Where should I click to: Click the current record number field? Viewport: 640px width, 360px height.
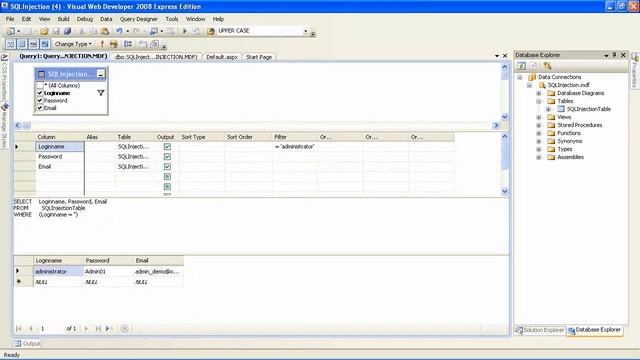pyautogui.click(x=51, y=328)
